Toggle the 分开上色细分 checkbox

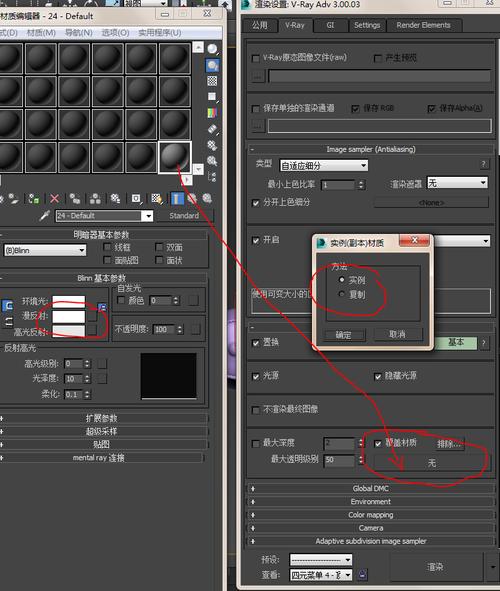pos(255,203)
